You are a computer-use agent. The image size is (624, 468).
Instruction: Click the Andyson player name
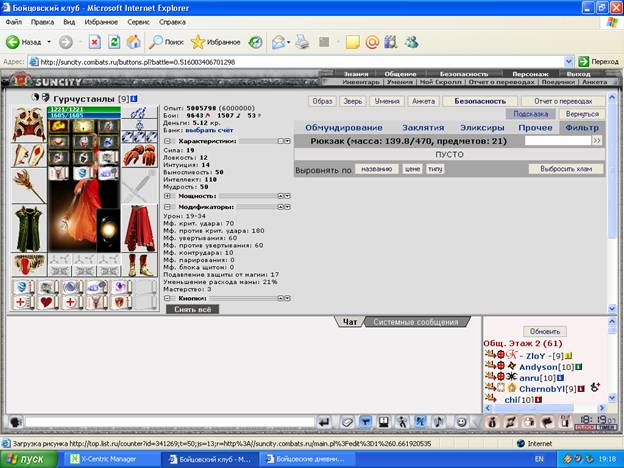click(x=538, y=367)
